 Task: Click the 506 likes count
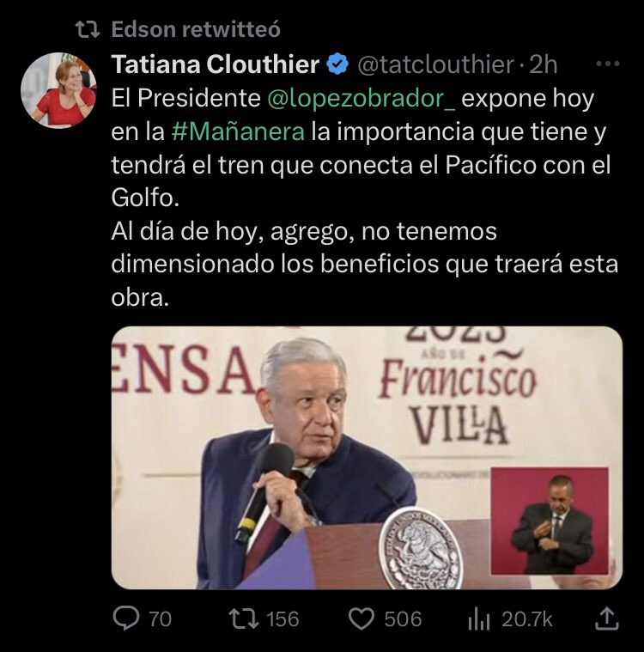(403, 619)
